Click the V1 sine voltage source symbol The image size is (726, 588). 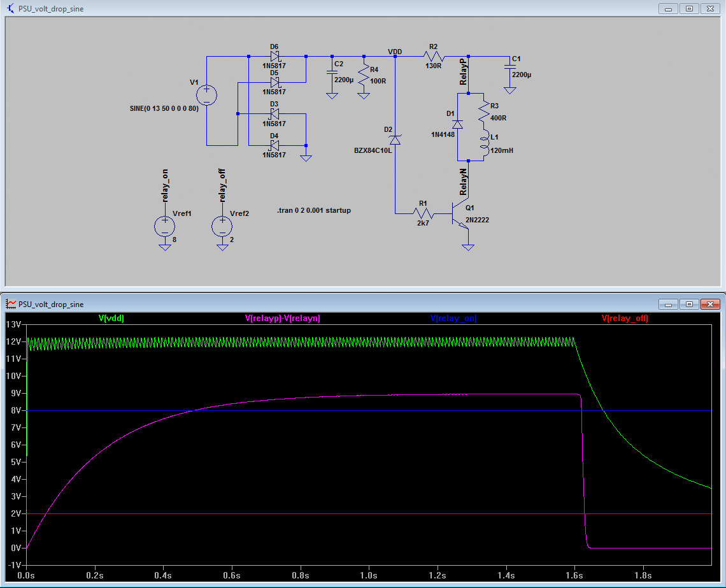tap(207, 96)
